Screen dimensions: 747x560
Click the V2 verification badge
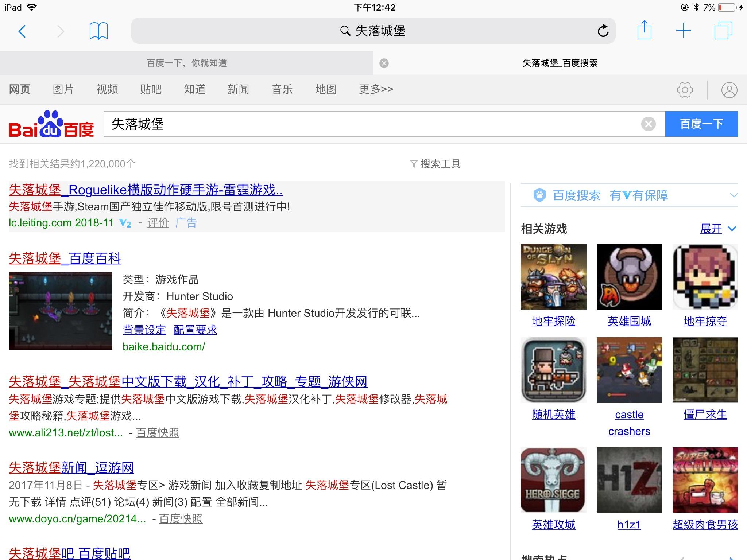pyautogui.click(x=125, y=223)
